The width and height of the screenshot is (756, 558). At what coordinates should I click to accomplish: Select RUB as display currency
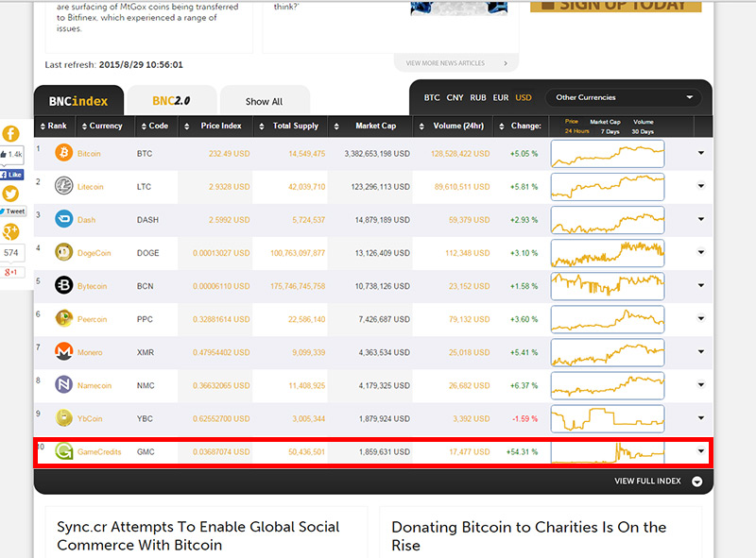(478, 97)
